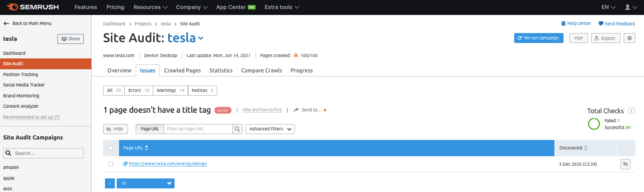Open the rows per page dropdown showing 10

(x=146, y=183)
